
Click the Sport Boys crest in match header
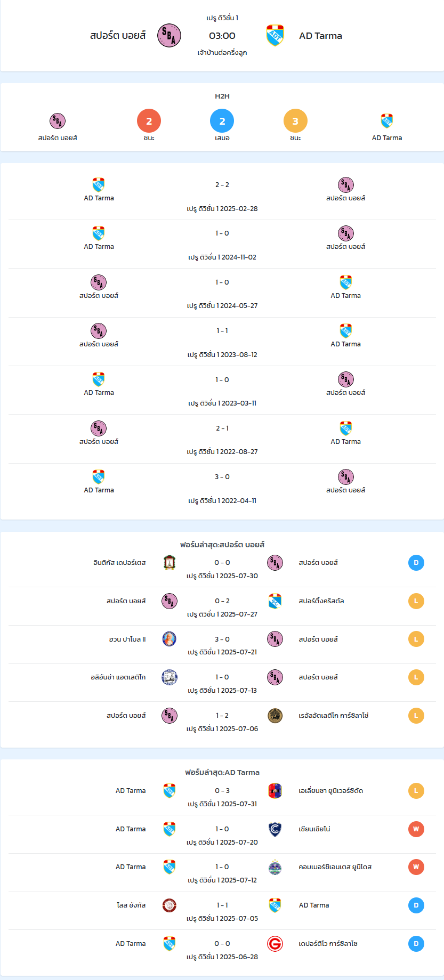coord(169,36)
